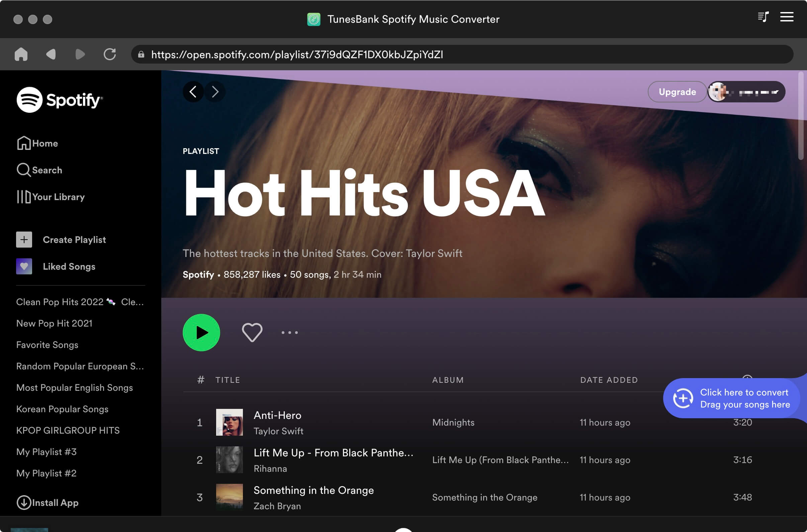Image resolution: width=807 pixels, height=532 pixels.
Task: Open the Home section in sidebar
Action: (x=37, y=143)
